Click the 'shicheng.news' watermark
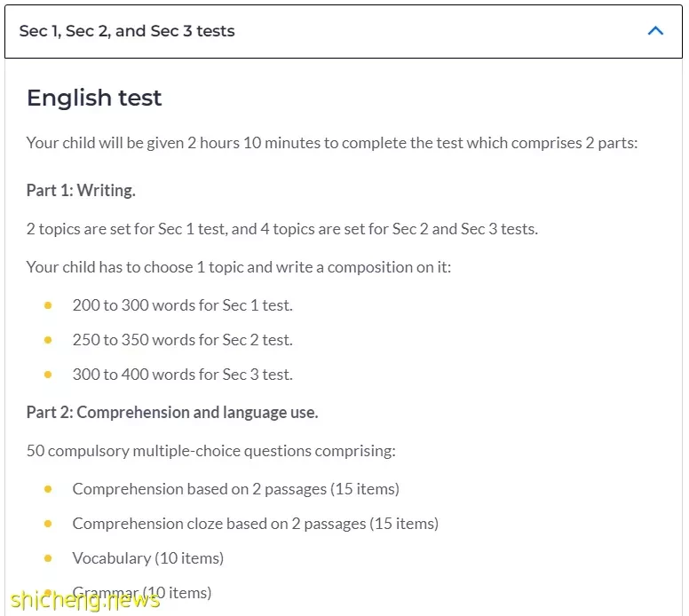The width and height of the screenshot is (689, 616). tap(86, 599)
